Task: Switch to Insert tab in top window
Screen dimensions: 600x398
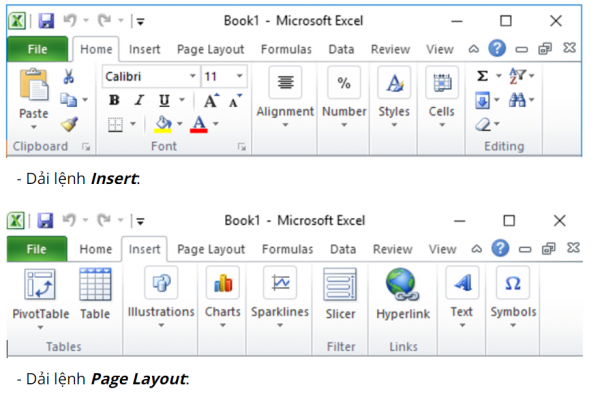Action: point(145,49)
